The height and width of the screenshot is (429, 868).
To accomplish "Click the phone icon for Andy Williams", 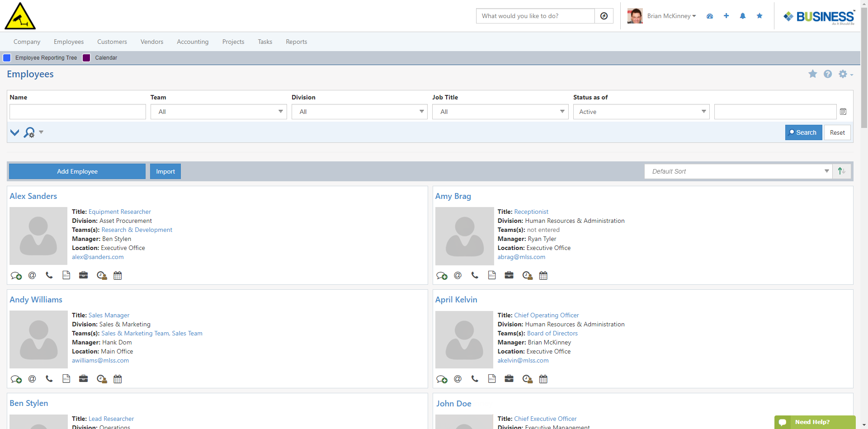I will point(49,379).
